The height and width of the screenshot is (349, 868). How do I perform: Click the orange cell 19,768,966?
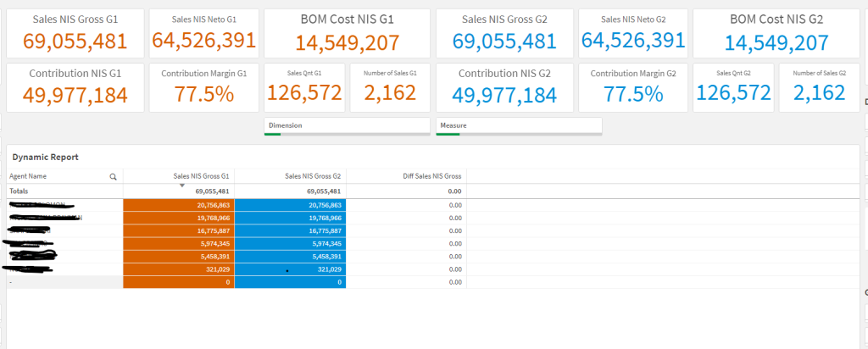click(x=179, y=218)
